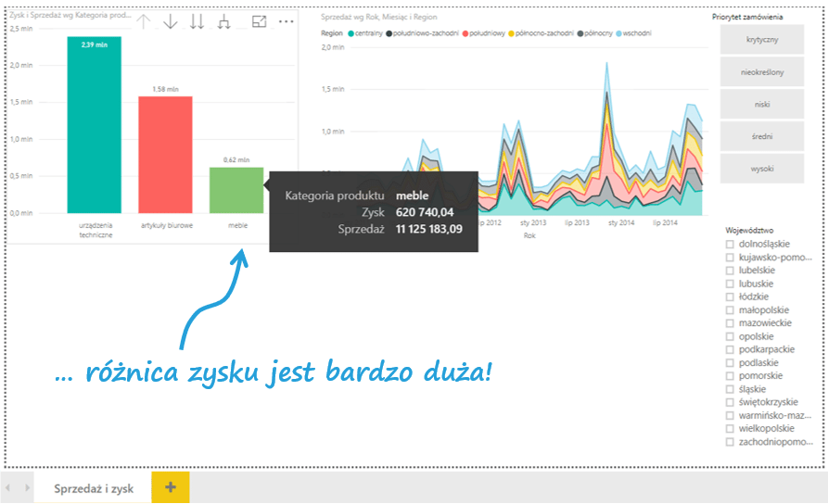The image size is (828, 504).
Task: Filter by krytyczny priority button
Action: [x=761, y=41]
